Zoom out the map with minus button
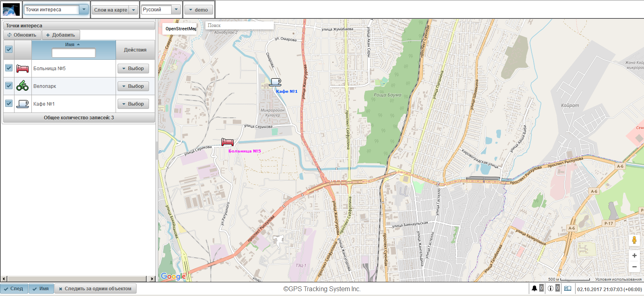Viewport: 644px width, 296px height. (x=634, y=267)
